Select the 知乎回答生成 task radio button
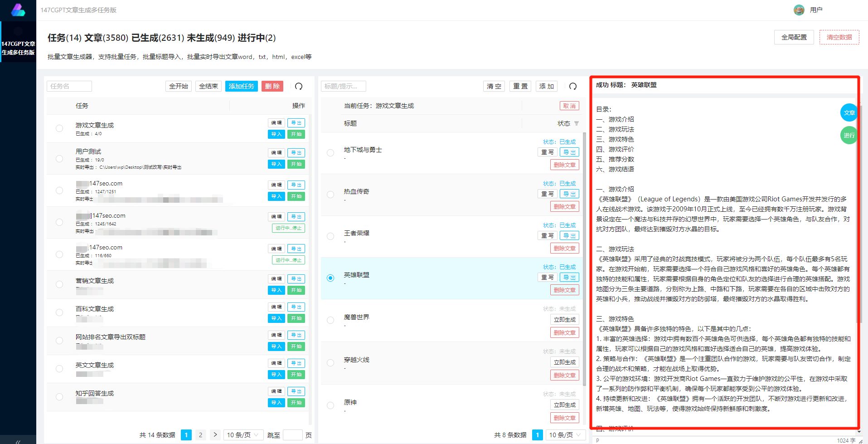The width and height of the screenshot is (868, 444). 59,397
